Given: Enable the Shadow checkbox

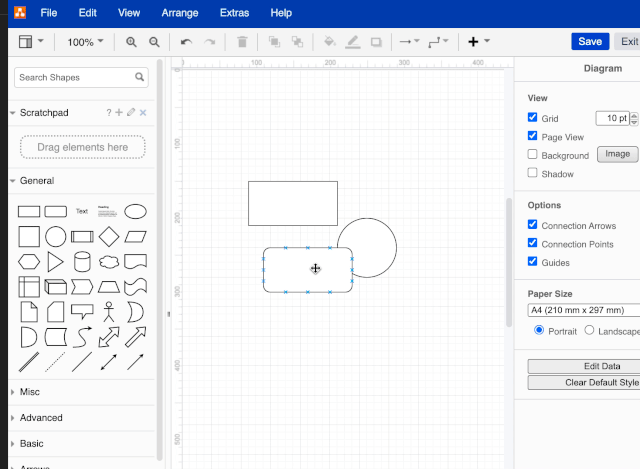Looking at the screenshot, I should [x=533, y=173].
